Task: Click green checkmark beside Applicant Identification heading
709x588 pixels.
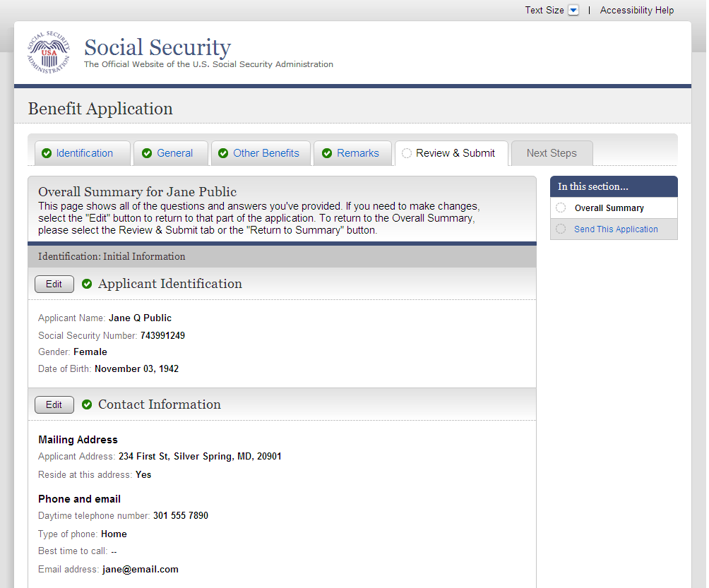Action: (87, 284)
